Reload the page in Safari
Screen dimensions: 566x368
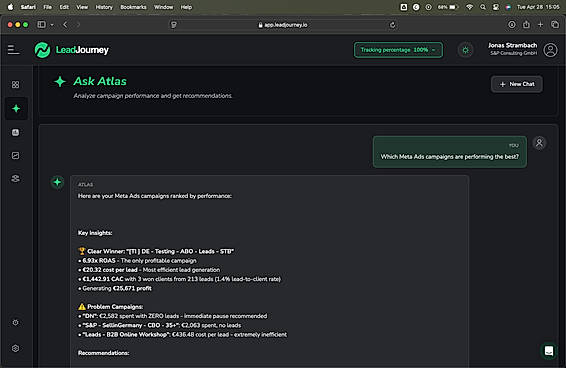392,25
